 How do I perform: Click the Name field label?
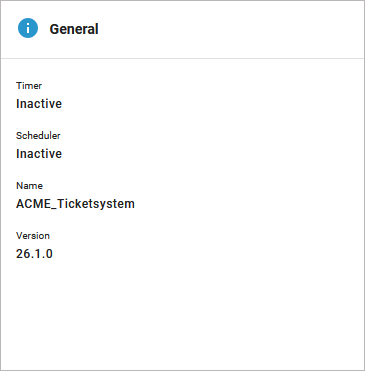29,186
